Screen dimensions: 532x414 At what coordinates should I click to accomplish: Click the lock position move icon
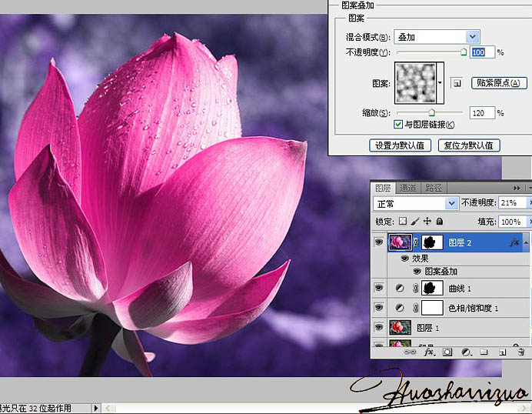(x=427, y=222)
